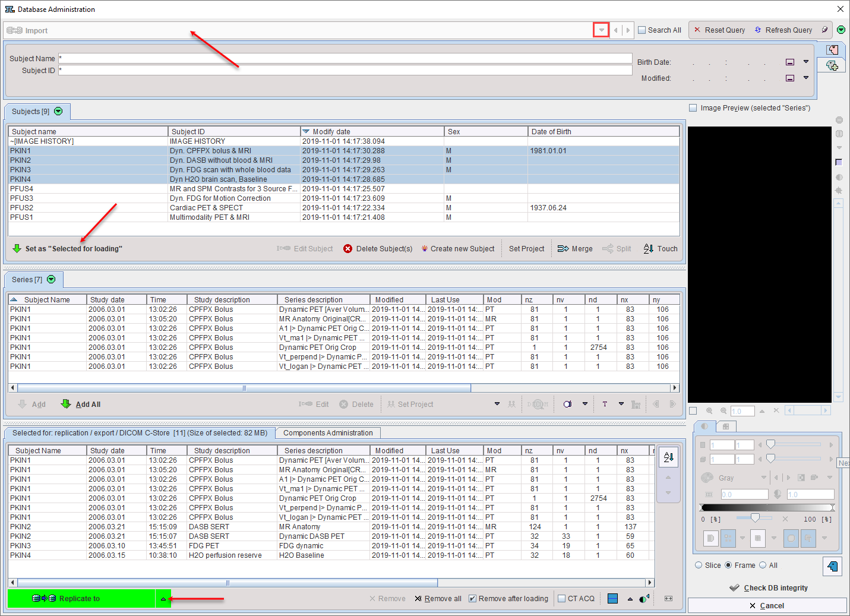
Task: Click the Merge subjects icon
Action: coord(563,248)
